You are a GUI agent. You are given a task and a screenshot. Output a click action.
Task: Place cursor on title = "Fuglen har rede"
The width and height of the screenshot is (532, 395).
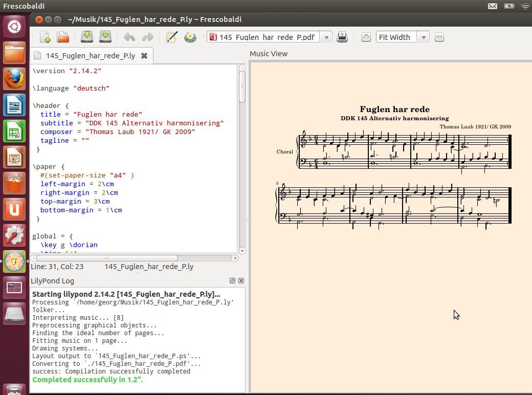click(x=91, y=115)
